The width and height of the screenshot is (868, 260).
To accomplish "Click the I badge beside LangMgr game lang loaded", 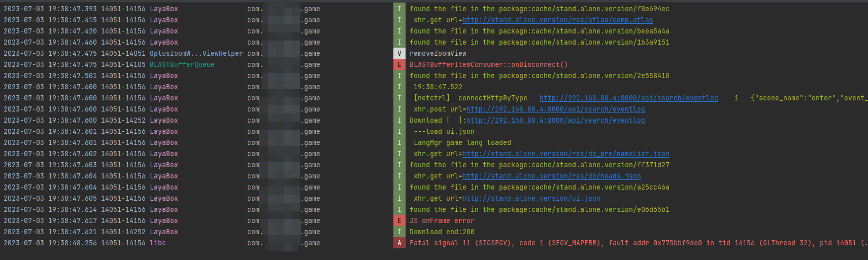I will point(399,142).
